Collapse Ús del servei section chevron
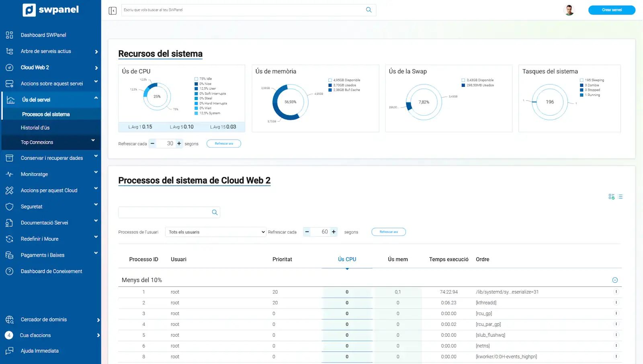 [96, 98]
